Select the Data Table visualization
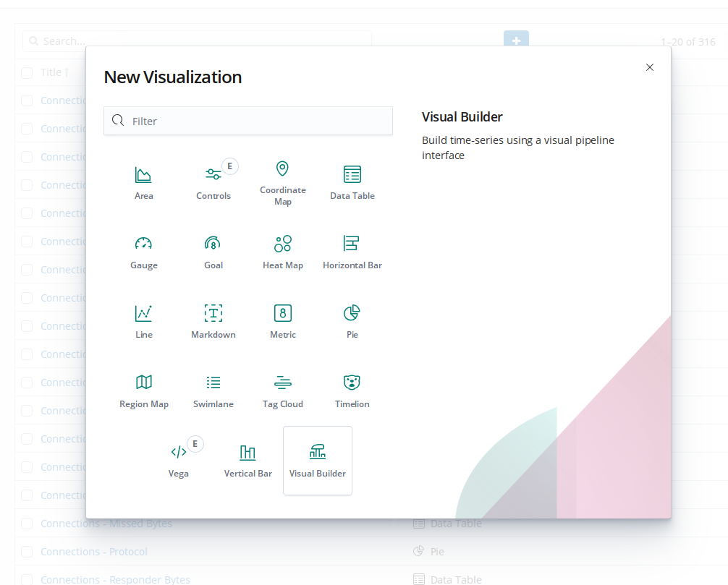This screenshot has width=728, height=585. click(352, 183)
